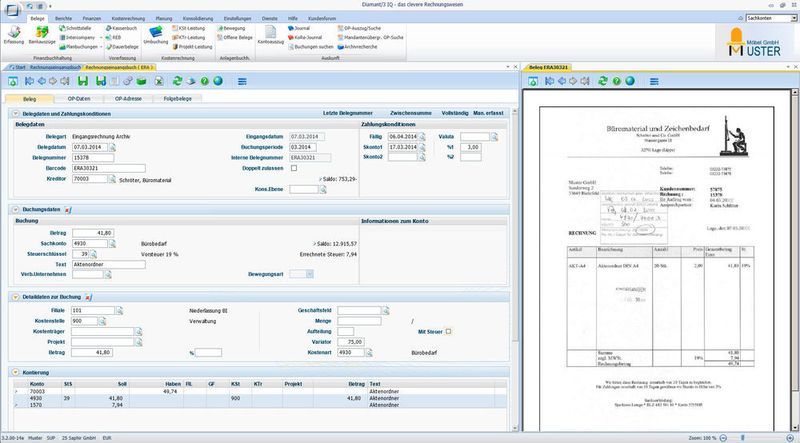Collapse Detaildaten zur Buchung section
The image size is (800, 443).
15,297
